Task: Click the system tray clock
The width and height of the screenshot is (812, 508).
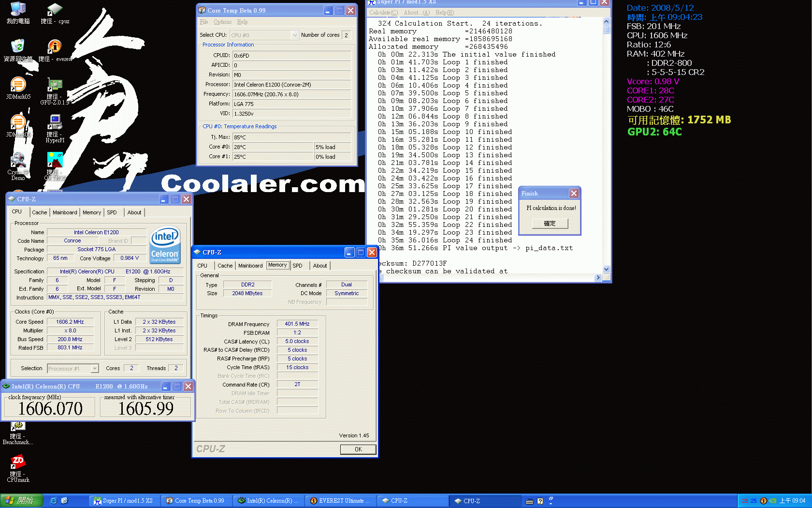Action: pos(792,501)
